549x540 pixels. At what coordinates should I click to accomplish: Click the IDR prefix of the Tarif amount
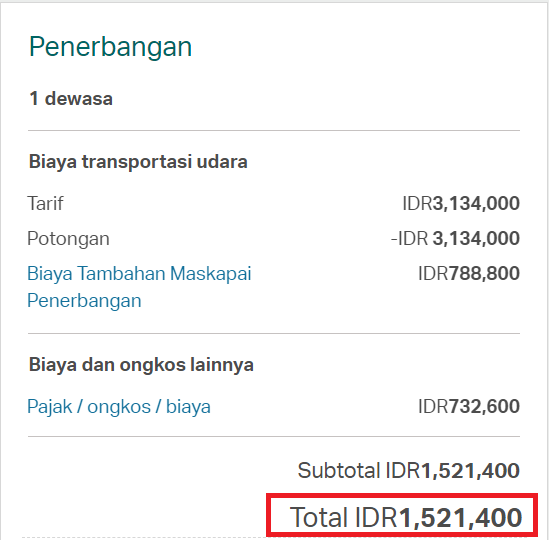[x=417, y=203]
